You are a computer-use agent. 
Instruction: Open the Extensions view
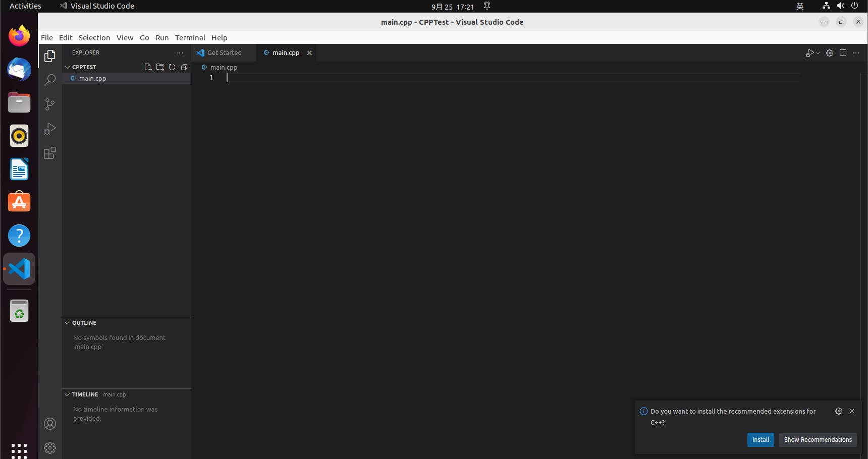[49, 152]
